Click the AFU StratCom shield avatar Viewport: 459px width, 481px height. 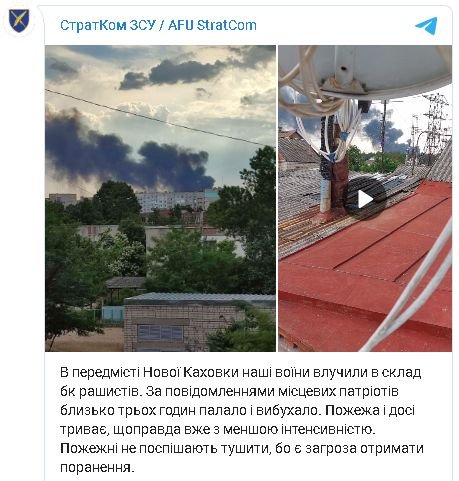coord(19,21)
